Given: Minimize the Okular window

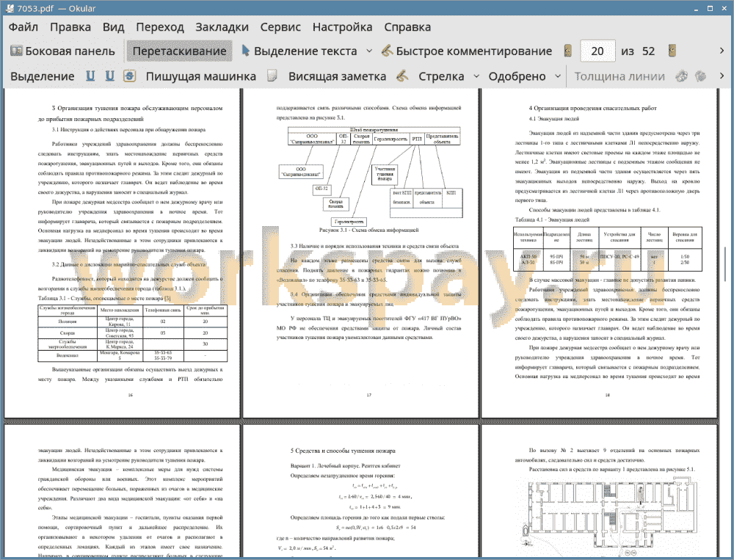Looking at the screenshot, I should [697, 8].
